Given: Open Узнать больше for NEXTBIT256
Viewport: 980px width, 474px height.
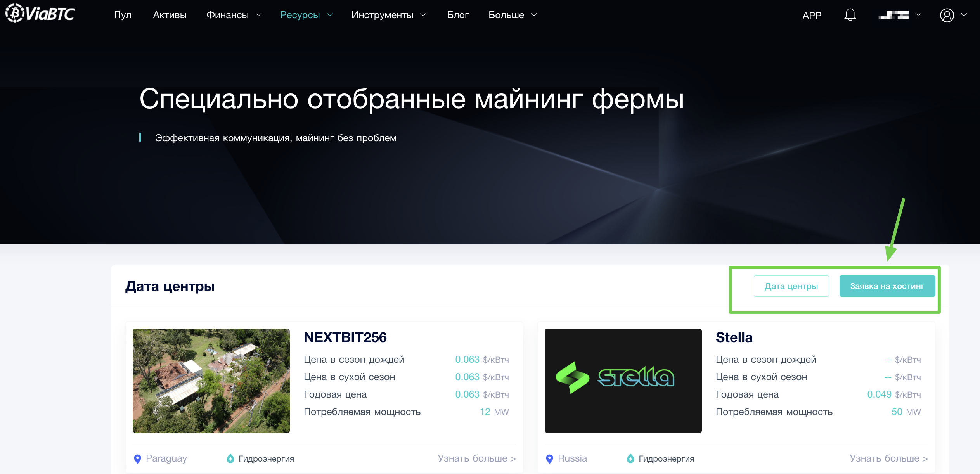Looking at the screenshot, I should tap(477, 458).
